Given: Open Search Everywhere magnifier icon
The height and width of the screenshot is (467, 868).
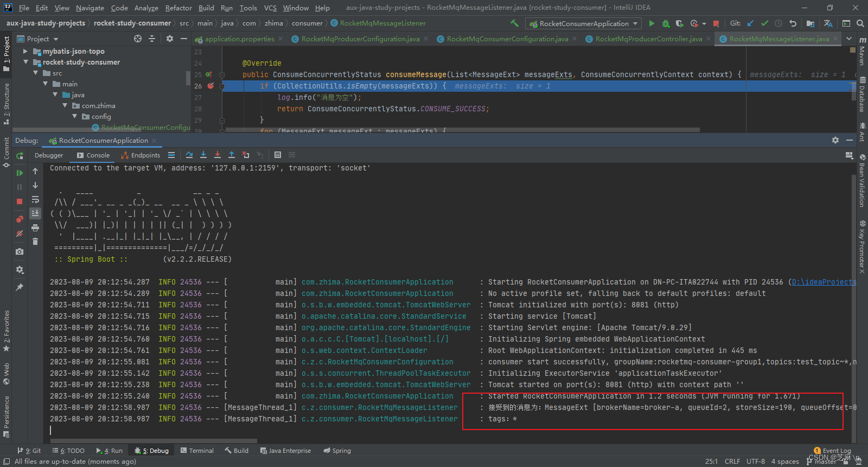Looking at the screenshot, I should click(x=860, y=23).
